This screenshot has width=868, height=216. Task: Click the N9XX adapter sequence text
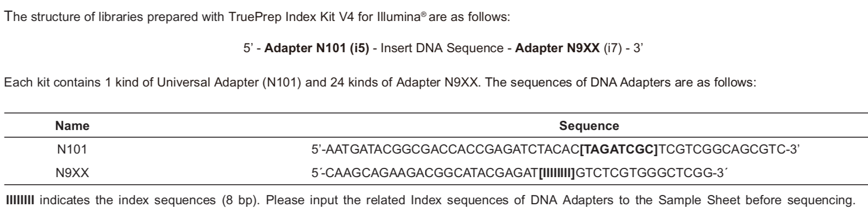point(519,174)
